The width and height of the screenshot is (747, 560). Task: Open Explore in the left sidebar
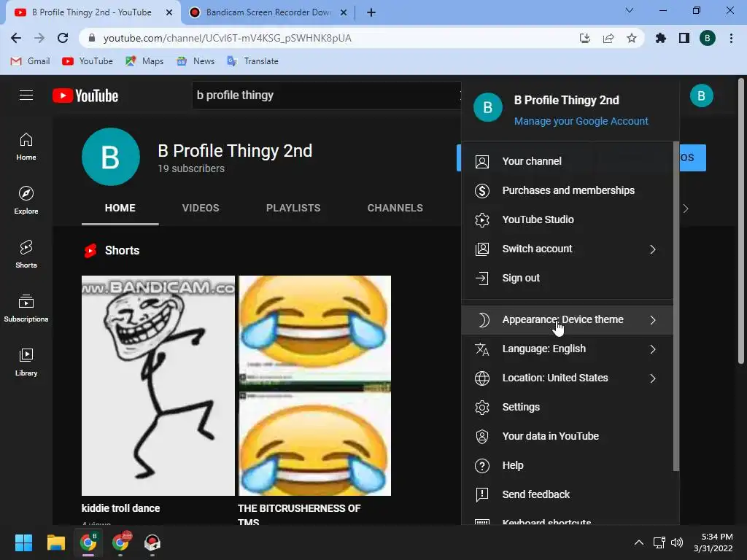pyautogui.click(x=26, y=201)
